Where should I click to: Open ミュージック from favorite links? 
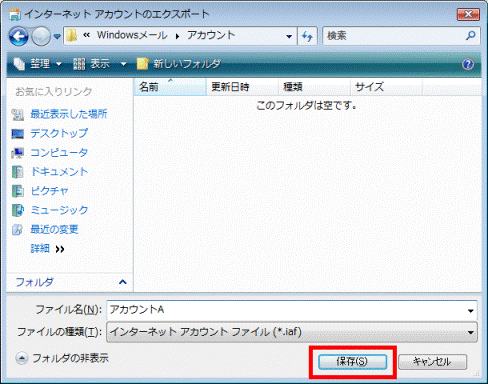[x=59, y=210]
